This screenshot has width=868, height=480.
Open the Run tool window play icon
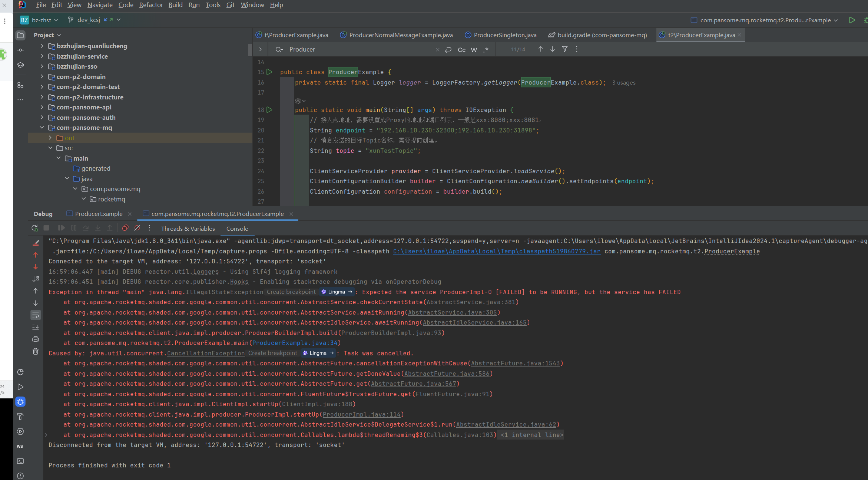(20, 387)
